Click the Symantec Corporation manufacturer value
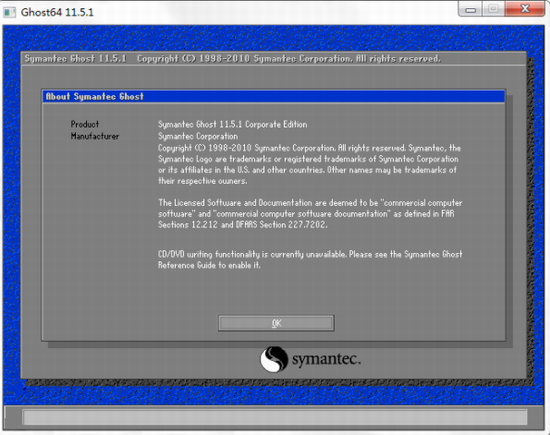Viewport: 550px width, 435px height. (x=198, y=136)
